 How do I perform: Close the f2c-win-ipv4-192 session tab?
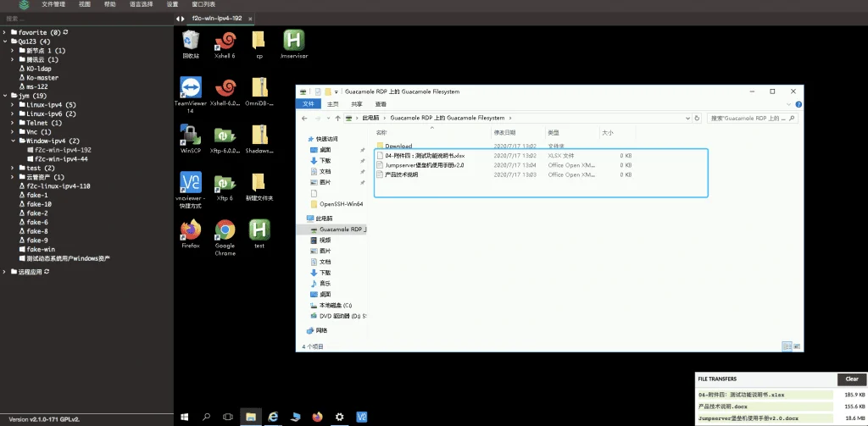(x=250, y=19)
